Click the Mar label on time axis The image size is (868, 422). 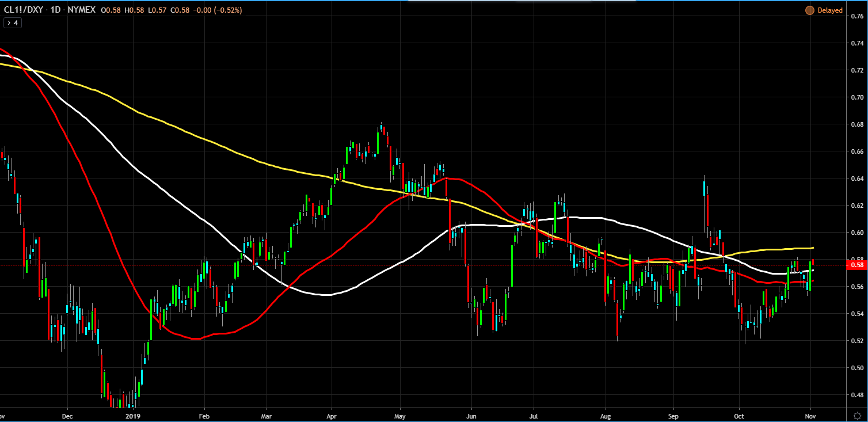266,415
